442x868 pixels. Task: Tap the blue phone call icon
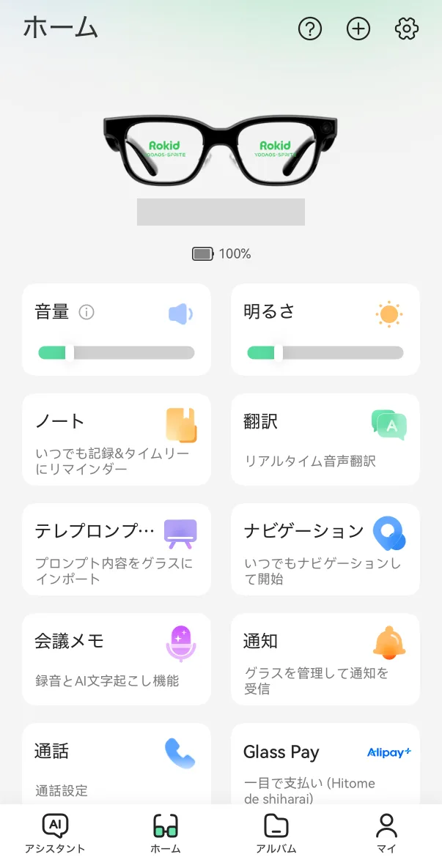point(180,753)
